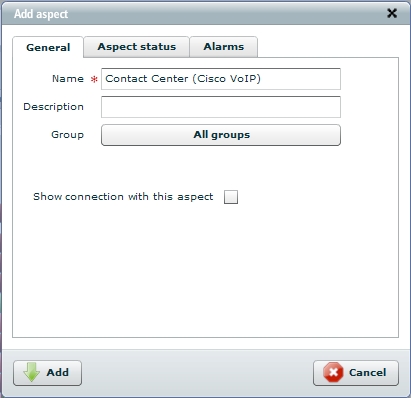Image resolution: width=411 pixels, height=398 pixels.
Task: Click empty footer bar between Add and Cancel
Action: [197, 373]
